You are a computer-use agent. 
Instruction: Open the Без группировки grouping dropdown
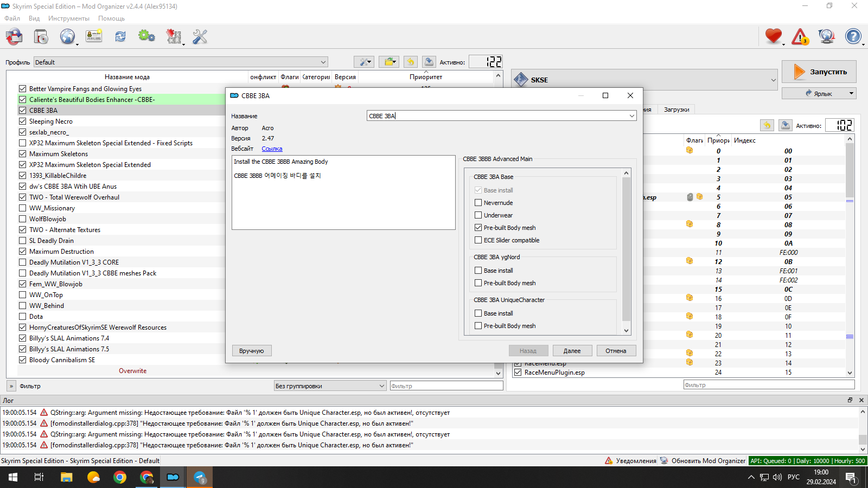(330, 386)
